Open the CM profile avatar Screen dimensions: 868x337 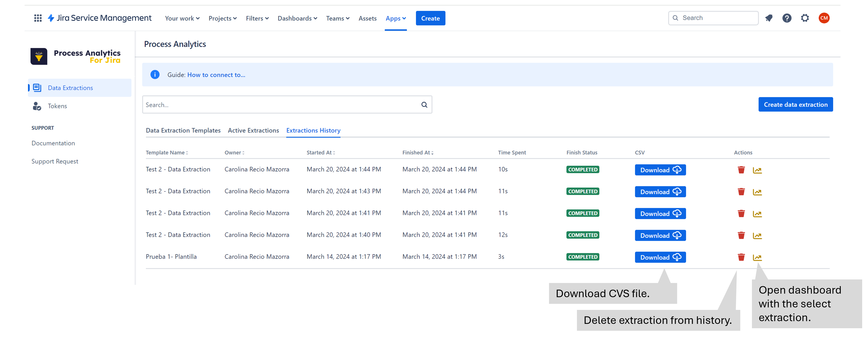pyautogui.click(x=824, y=18)
